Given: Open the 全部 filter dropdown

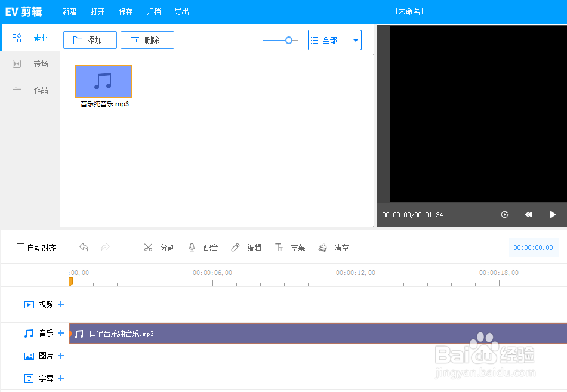Looking at the screenshot, I should 334,40.
